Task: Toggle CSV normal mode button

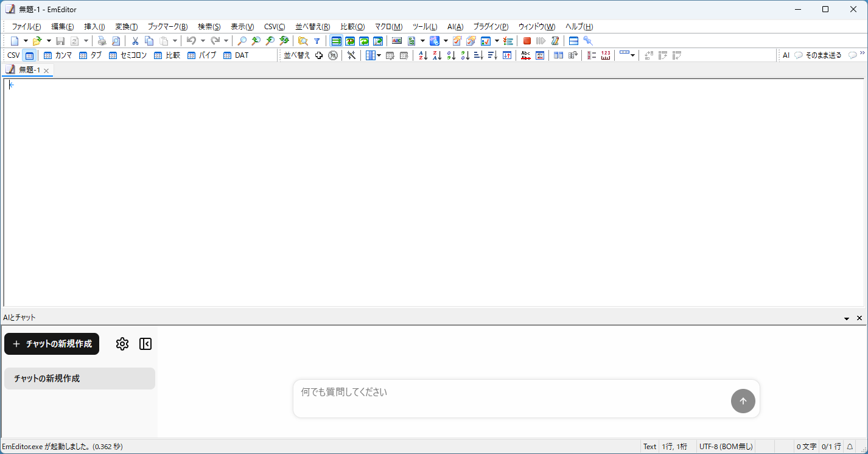Action: click(29, 55)
